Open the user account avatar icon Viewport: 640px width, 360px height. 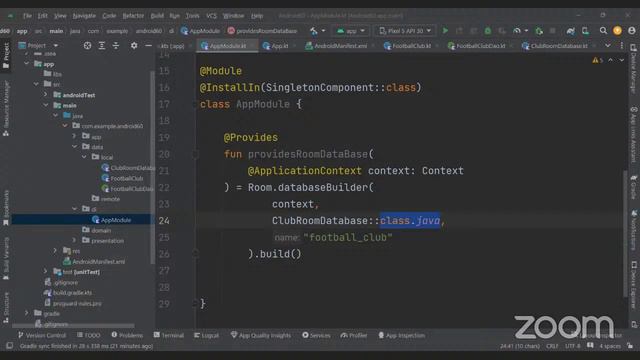click(631, 31)
